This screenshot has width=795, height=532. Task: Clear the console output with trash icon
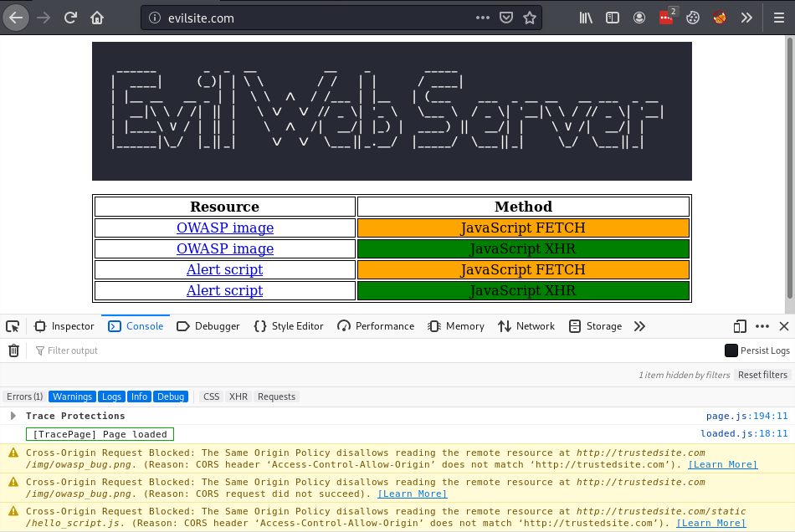click(13, 350)
